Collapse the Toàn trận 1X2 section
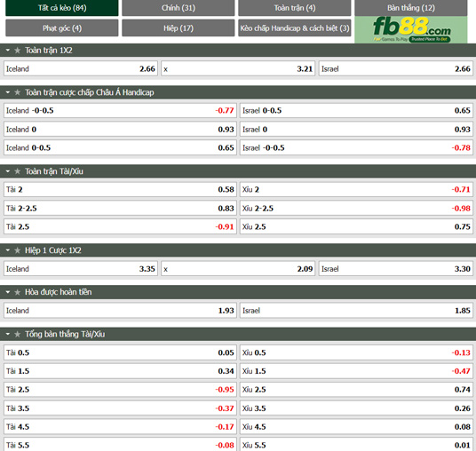The width and height of the screenshot is (476, 451). tap(8, 51)
